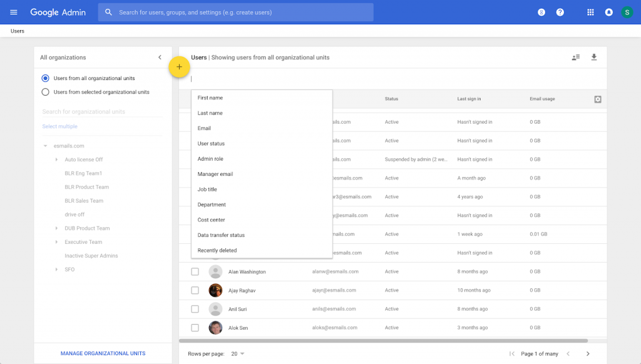Open the notifications bell
641x364 pixels.
coord(608,13)
